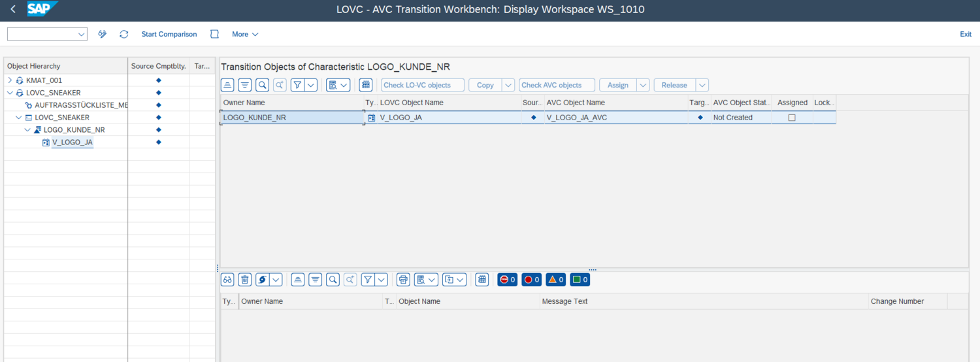Open layout settings grid icon in Transition Objects toolbar

pos(366,85)
